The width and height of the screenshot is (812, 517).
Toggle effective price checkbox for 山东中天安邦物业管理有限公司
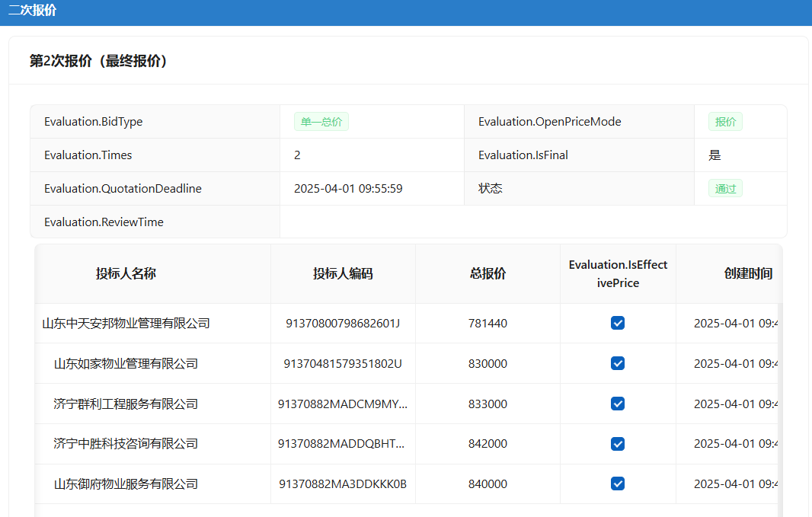[x=617, y=323]
